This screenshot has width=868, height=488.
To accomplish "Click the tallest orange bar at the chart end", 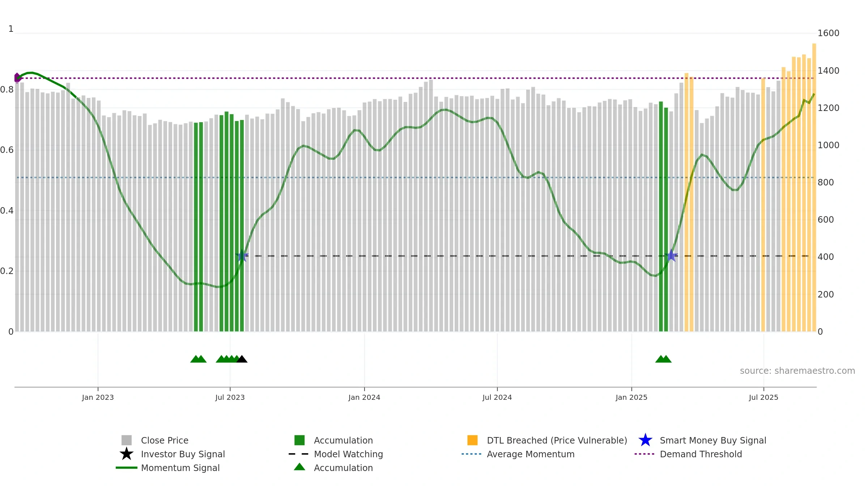I will click(814, 188).
